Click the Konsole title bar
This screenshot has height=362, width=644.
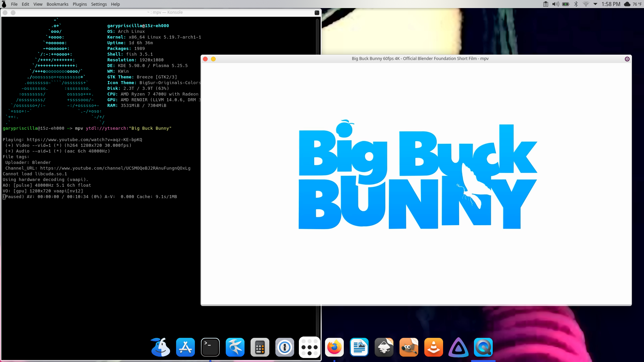161,12
